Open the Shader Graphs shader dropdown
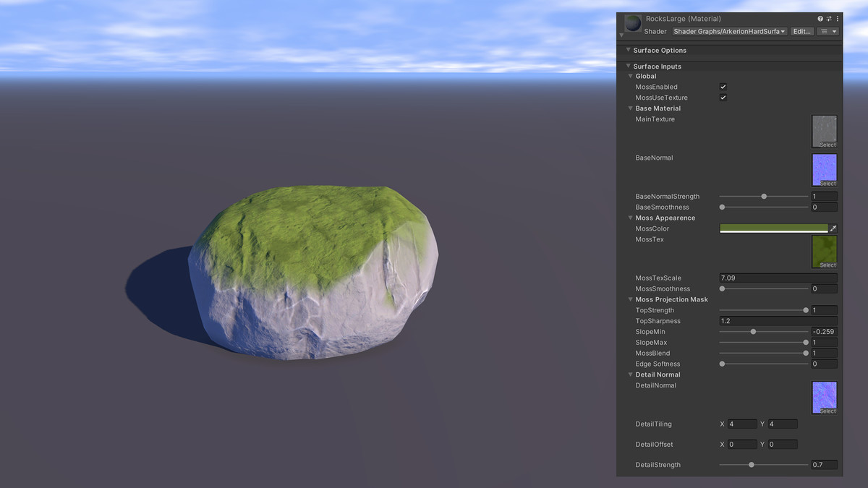Image resolution: width=868 pixels, height=488 pixels. point(727,31)
